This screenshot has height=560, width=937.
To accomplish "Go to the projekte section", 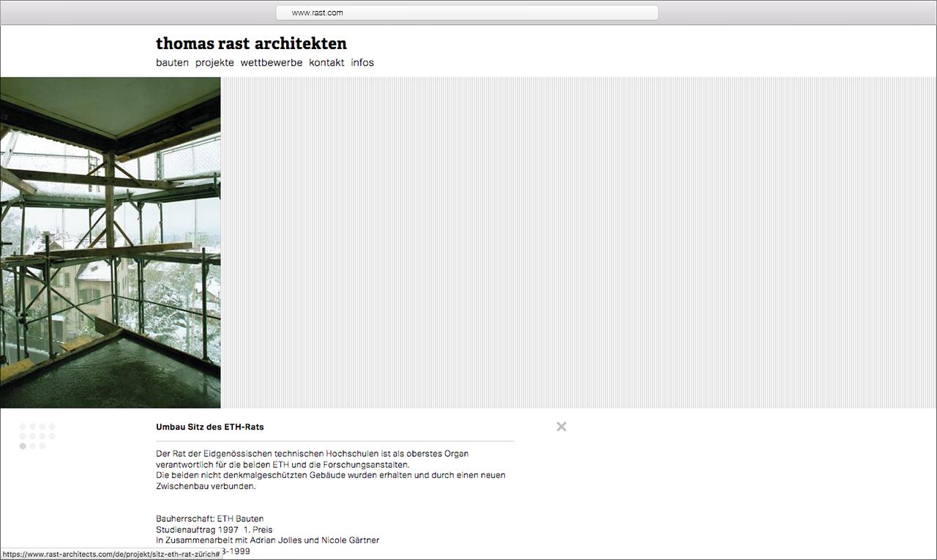I will [x=214, y=63].
